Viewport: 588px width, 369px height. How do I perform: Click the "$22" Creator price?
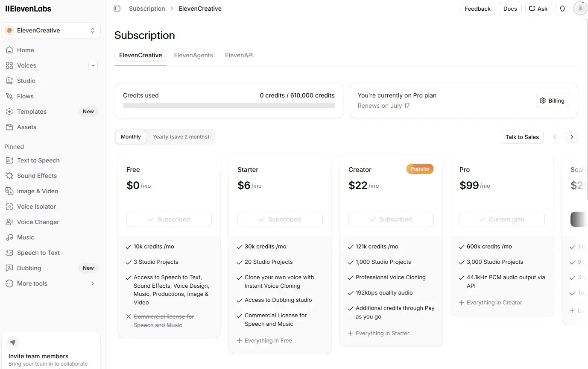[x=358, y=185]
